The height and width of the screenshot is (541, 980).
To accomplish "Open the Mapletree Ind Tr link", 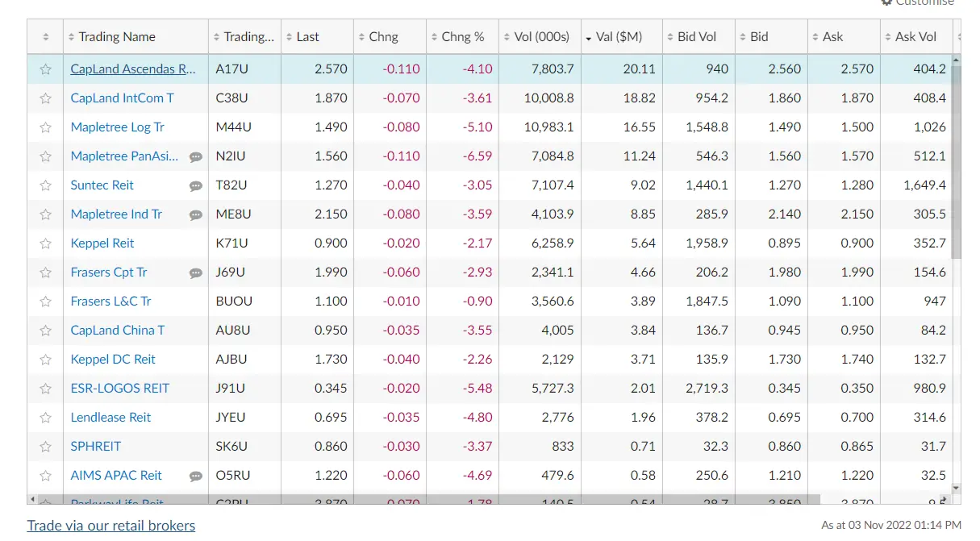I will click(x=116, y=214).
